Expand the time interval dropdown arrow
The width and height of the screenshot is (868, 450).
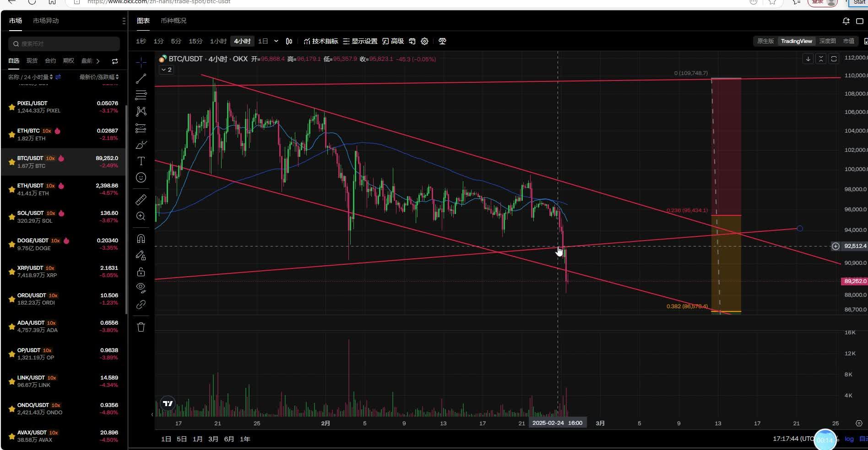click(x=276, y=41)
